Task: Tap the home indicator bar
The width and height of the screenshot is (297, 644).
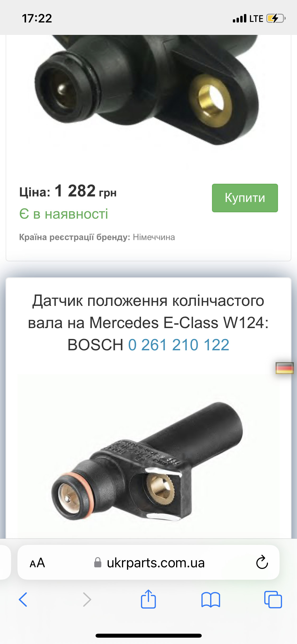Action: [x=149, y=636]
